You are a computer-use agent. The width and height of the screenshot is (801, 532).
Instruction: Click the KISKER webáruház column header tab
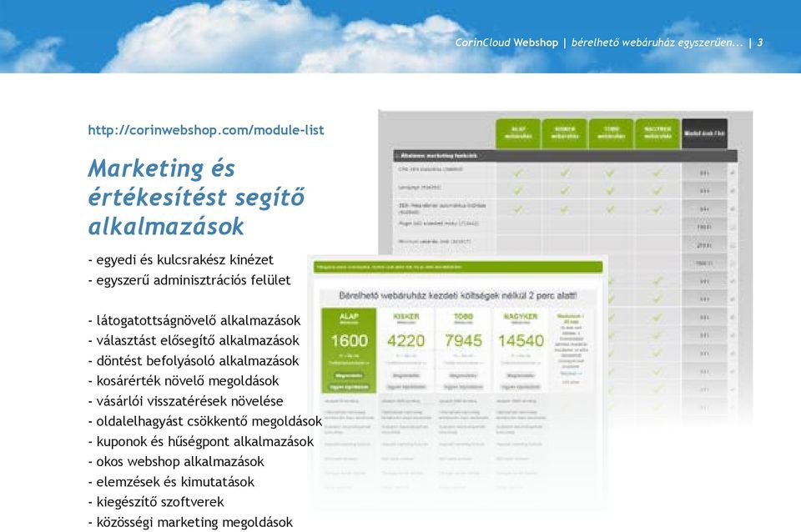pos(565,133)
